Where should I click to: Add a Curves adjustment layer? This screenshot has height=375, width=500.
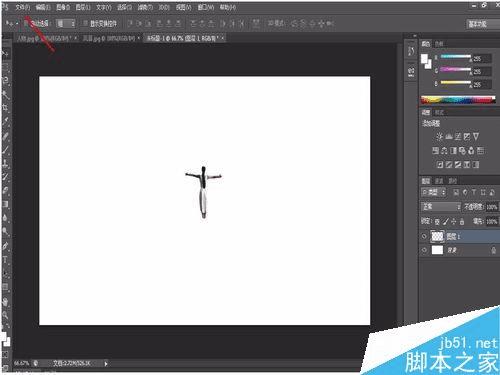pyautogui.click(x=458, y=136)
